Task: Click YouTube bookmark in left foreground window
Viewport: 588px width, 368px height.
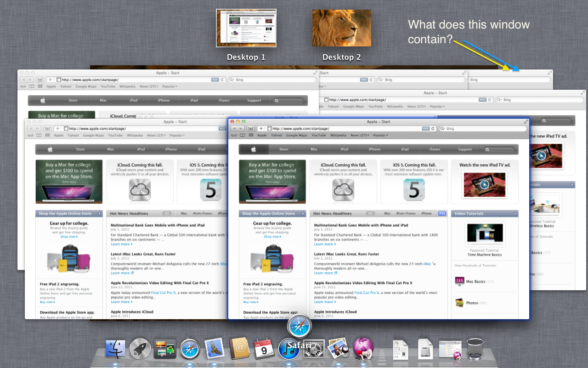Action: click(115, 135)
